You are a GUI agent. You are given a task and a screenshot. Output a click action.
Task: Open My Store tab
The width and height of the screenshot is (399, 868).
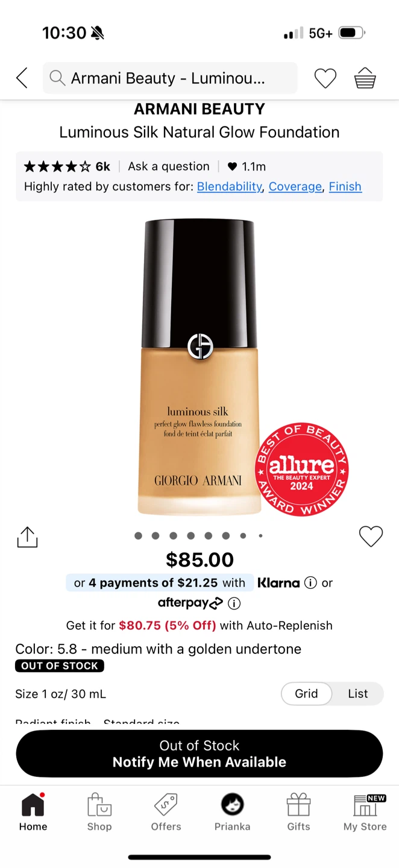click(365, 813)
